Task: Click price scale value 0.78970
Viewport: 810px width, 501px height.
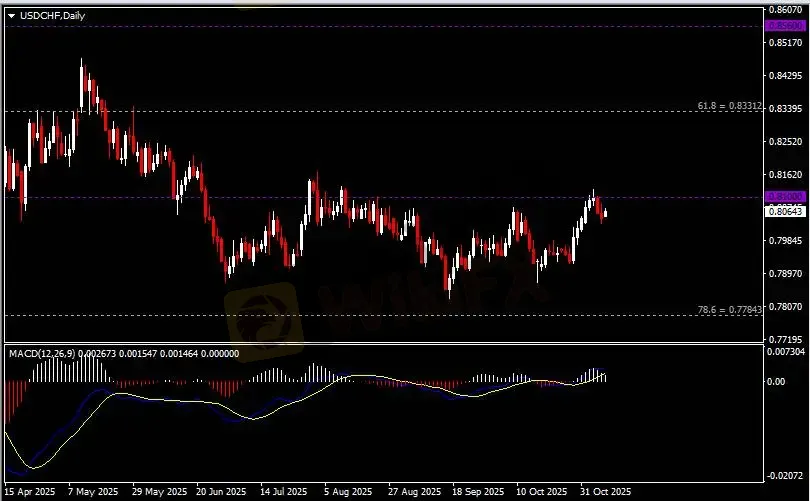Action: (x=786, y=274)
